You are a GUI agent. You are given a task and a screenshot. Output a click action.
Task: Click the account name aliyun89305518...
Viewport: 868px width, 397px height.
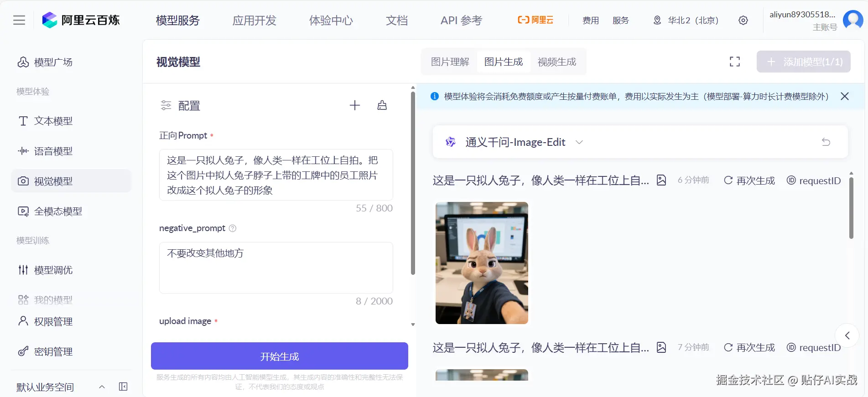802,15
